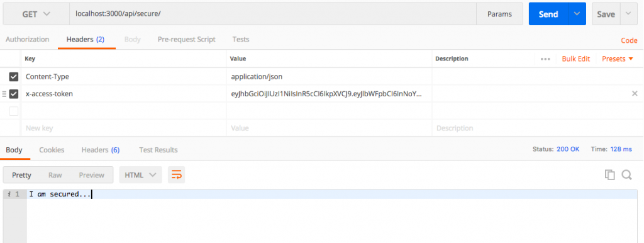Click the request URL input field
This screenshot has height=243, width=644.
tap(273, 14)
